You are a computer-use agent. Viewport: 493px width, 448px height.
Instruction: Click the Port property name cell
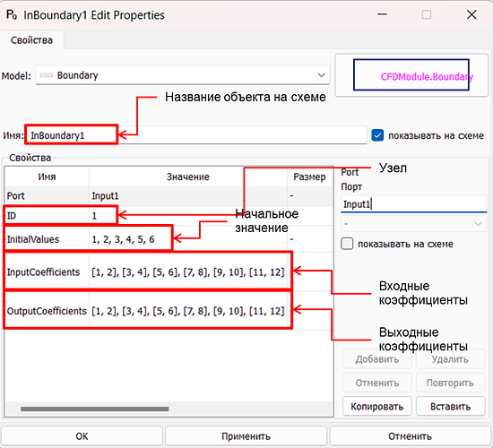48,196
